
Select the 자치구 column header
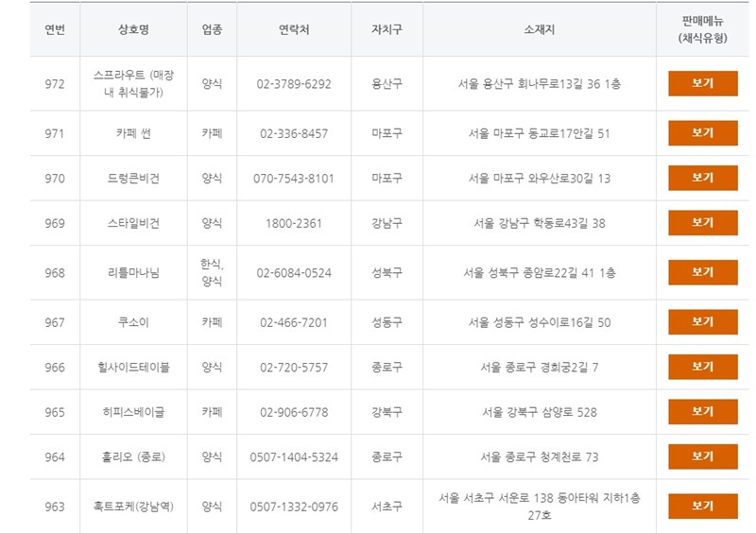387,29
